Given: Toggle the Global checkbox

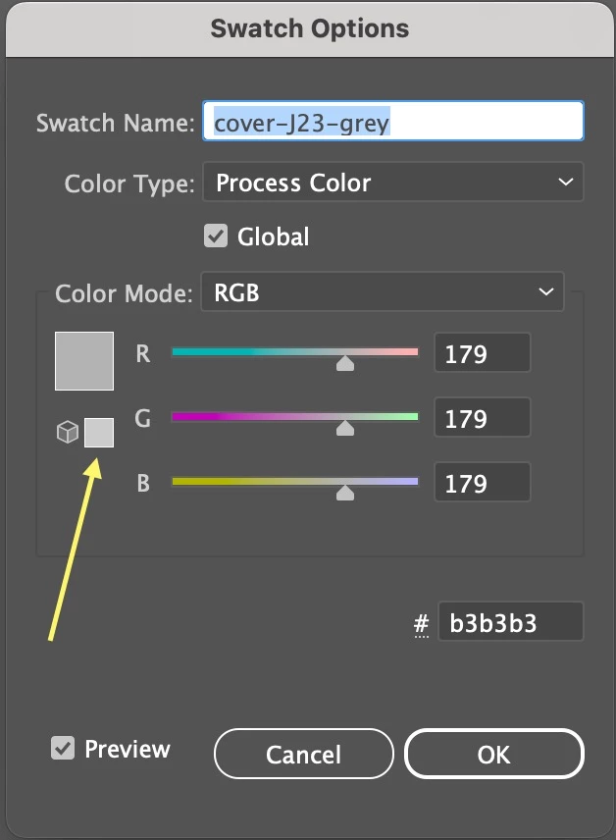Looking at the screenshot, I should [216, 236].
